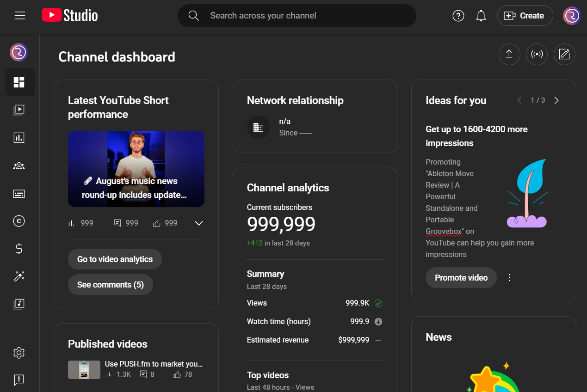Open the hamburger navigation menu

coord(20,16)
